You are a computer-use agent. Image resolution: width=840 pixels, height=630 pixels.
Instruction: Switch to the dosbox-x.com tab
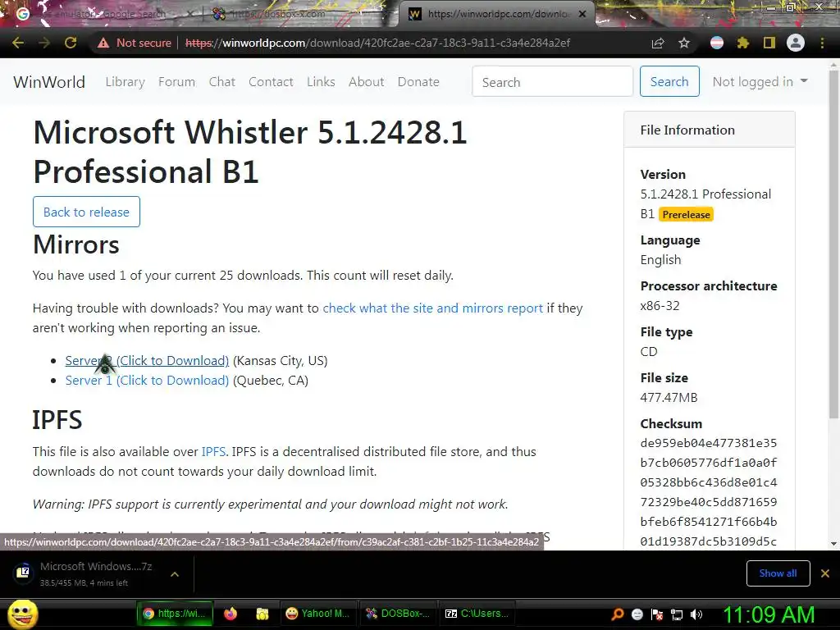pyautogui.click(x=300, y=14)
